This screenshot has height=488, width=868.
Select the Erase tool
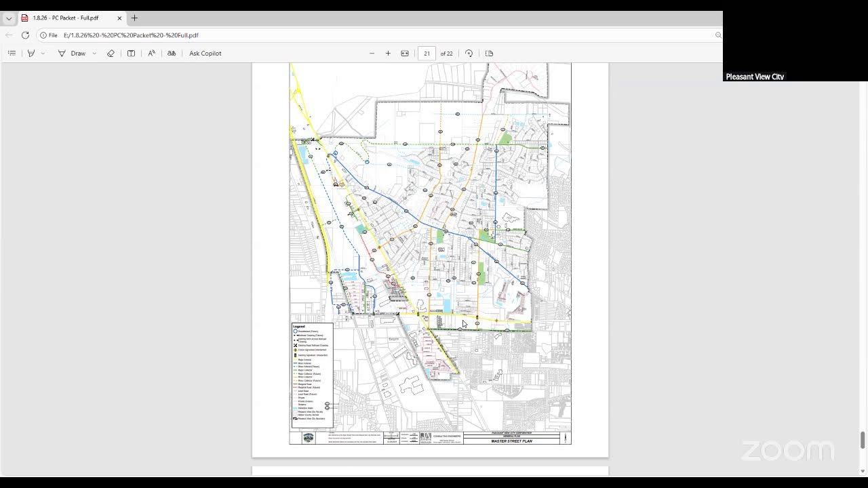click(x=111, y=54)
